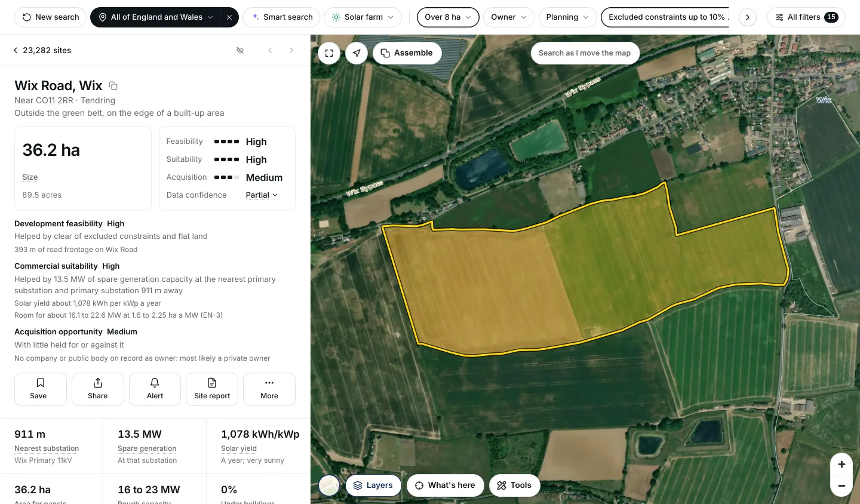860x504 pixels.
Task: Expand the Partial data confidence dropdown
Action: [262, 195]
